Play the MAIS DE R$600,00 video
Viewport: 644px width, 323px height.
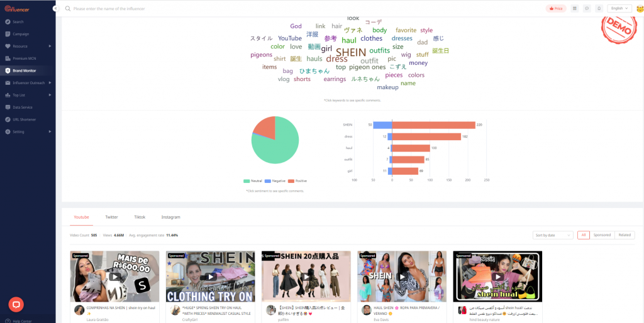(114, 276)
